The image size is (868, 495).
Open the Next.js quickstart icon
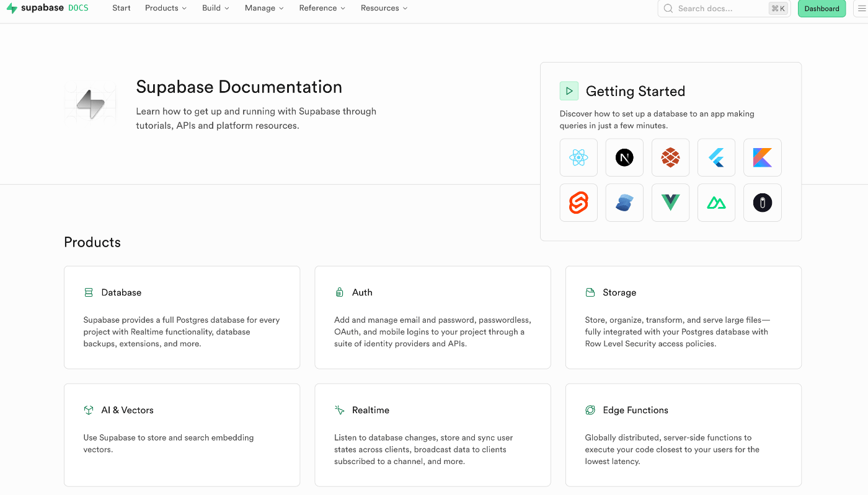coord(624,158)
